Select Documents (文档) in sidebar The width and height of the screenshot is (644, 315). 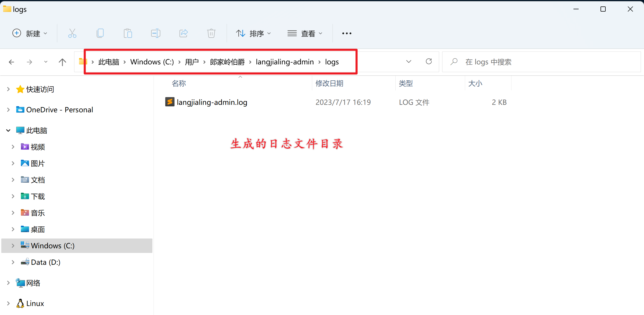coord(38,180)
